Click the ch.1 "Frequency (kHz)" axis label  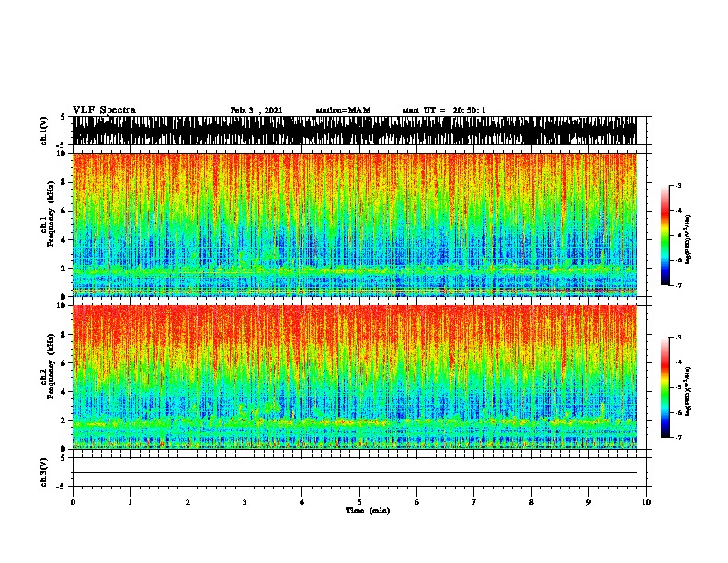click(51, 214)
